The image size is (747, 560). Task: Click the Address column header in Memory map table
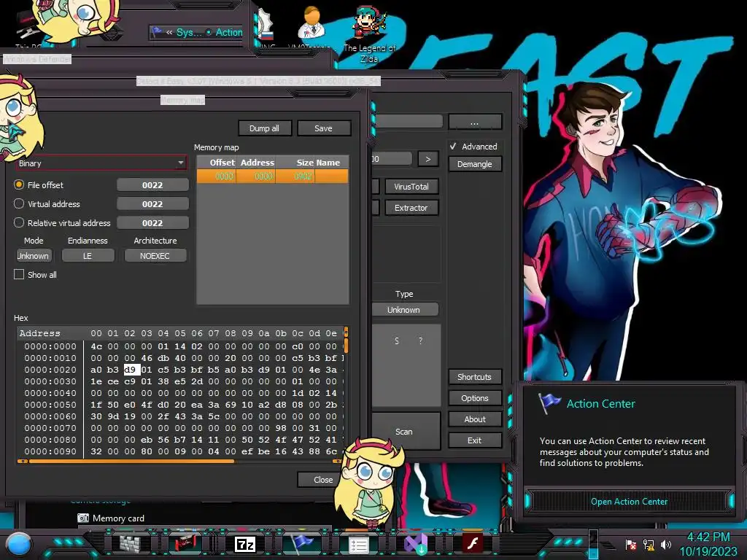tap(258, 163)
